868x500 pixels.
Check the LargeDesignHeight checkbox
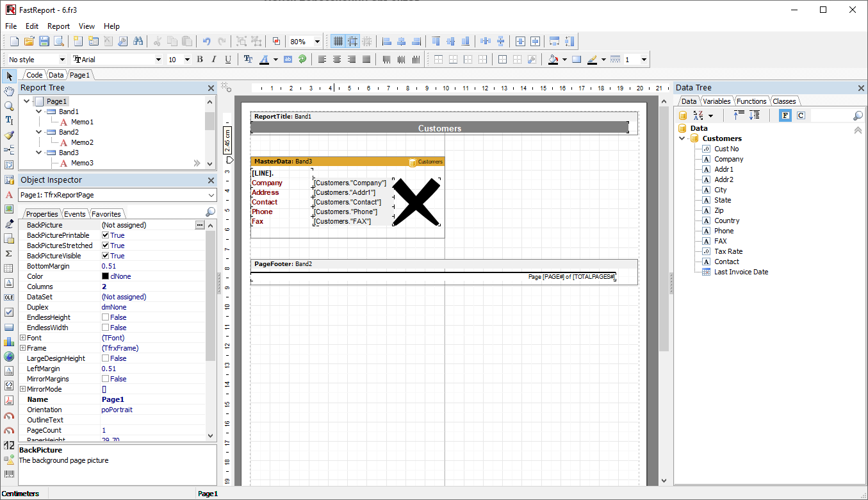pos(105,358)
